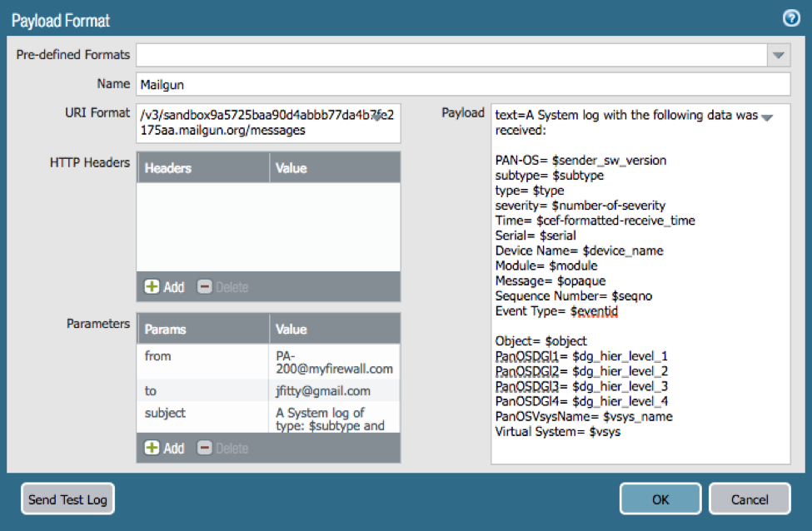Click the Headers column header in HTTP Headers
The height and width of the screenshot is (531, 812).
[x=202, y=168]
